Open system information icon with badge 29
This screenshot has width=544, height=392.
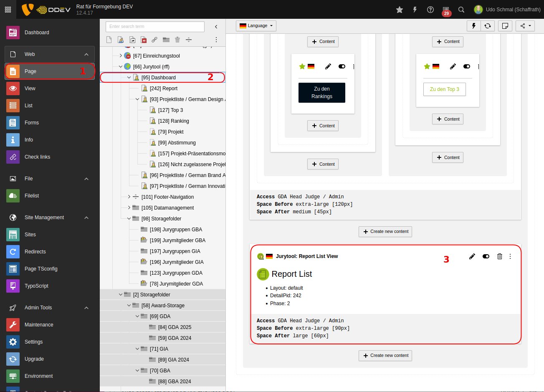click(446, 10)
